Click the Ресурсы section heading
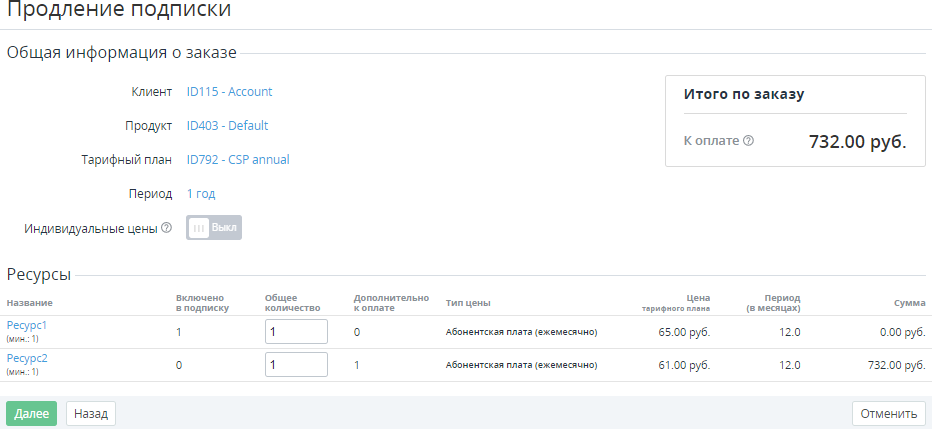 (39, 274)
